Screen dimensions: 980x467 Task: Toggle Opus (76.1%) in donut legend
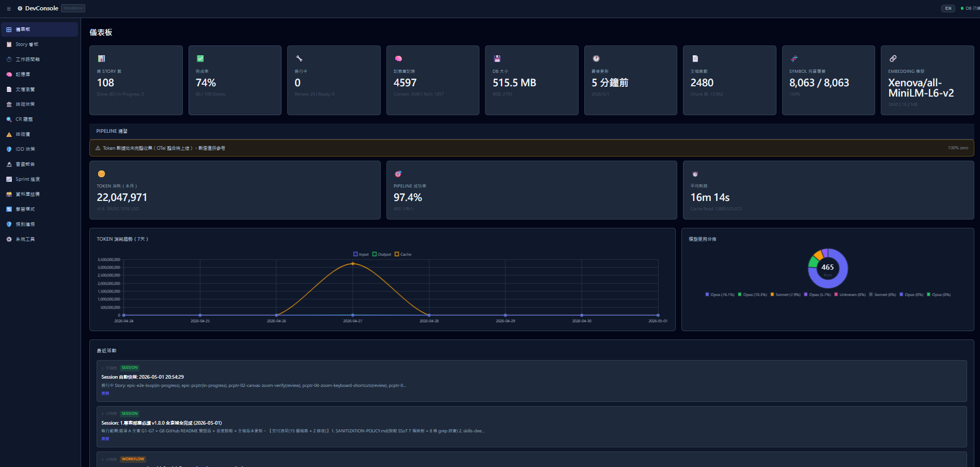pos(720,294)
